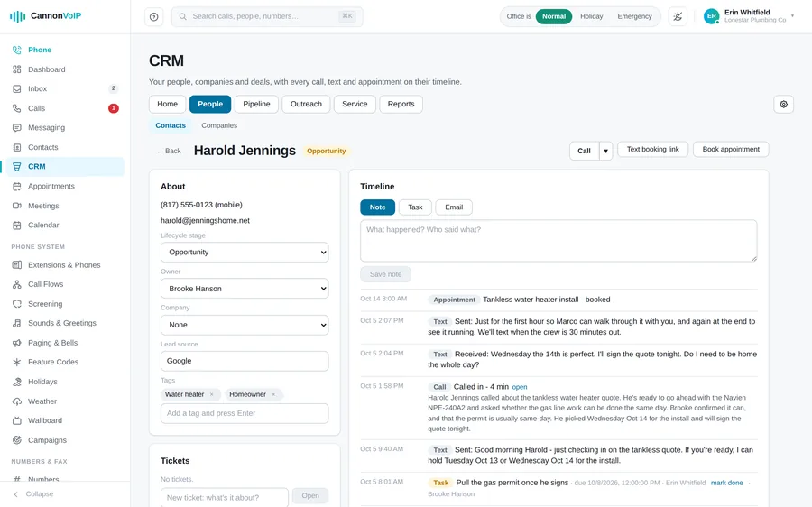The image size is (812, 507).
Task: Switch to the Reports tab
Action: tap(401, 104)
